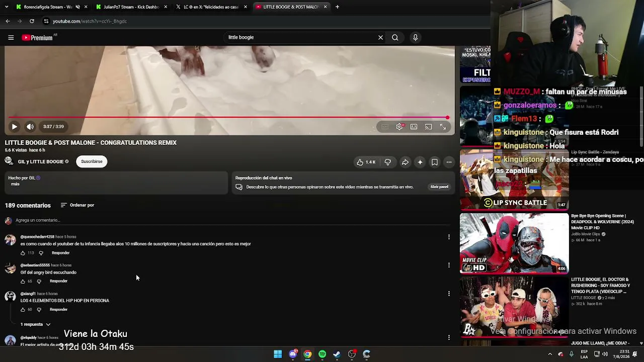Show hidden system tray icons
The width and height of the screenshot is (644, 362).
click(x=550, y=354)
